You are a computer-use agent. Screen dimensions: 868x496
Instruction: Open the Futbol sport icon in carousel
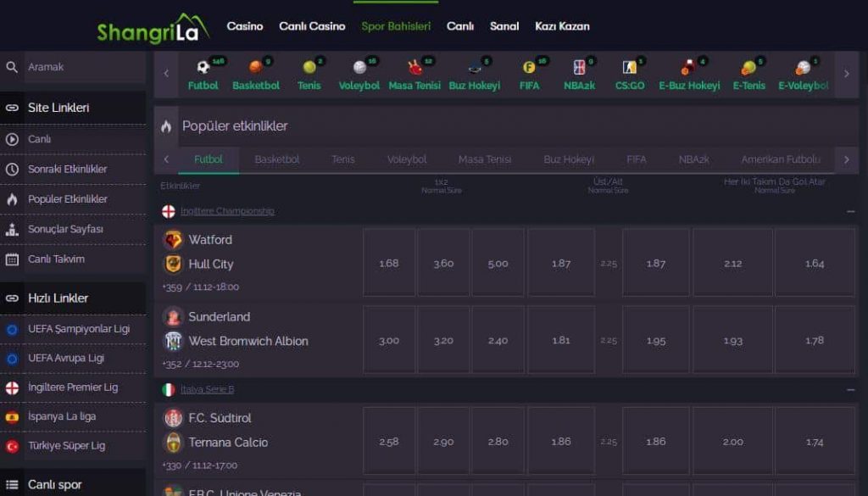click(x=203, y=67)
